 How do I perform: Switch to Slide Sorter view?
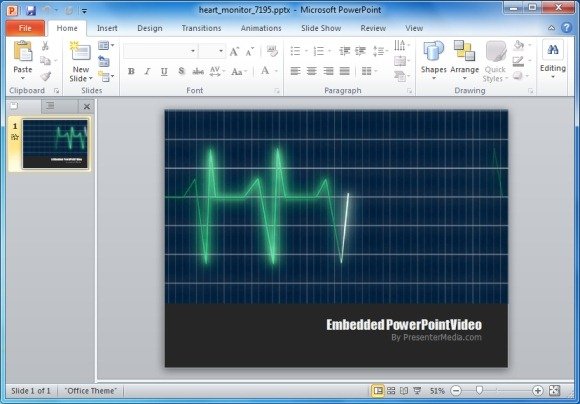point(391,390)
